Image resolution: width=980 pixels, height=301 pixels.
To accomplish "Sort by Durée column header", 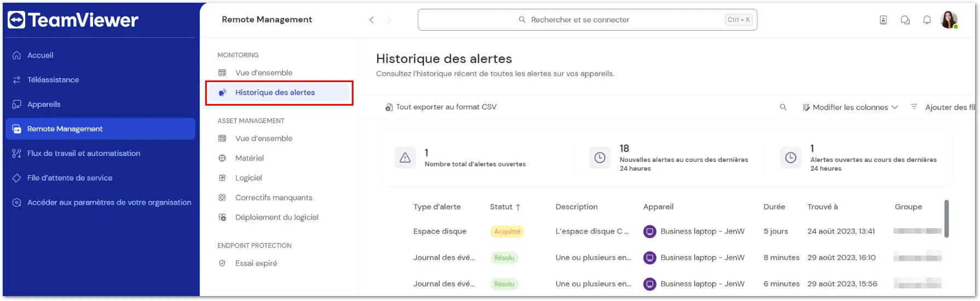I will click(774, 207).
